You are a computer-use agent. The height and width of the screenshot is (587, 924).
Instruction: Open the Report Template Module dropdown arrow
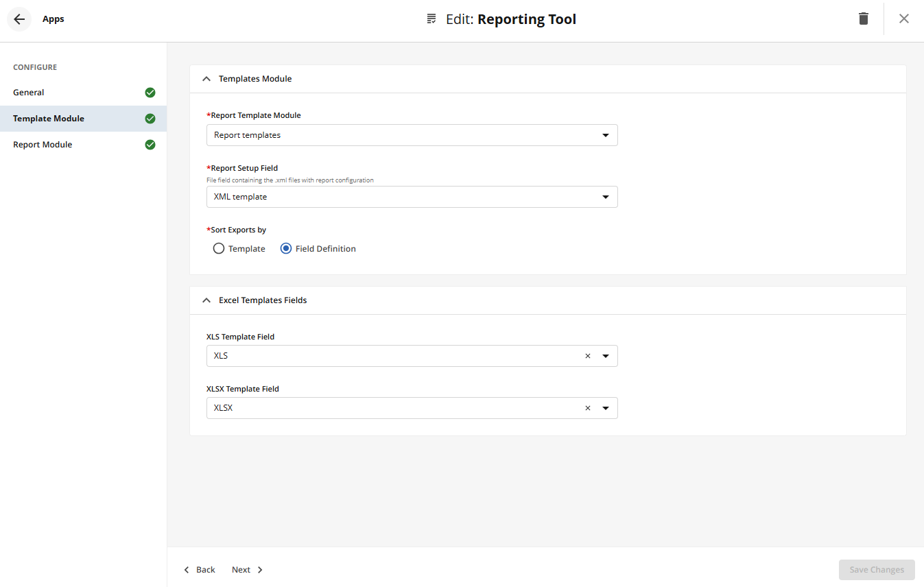pos(606,135)
